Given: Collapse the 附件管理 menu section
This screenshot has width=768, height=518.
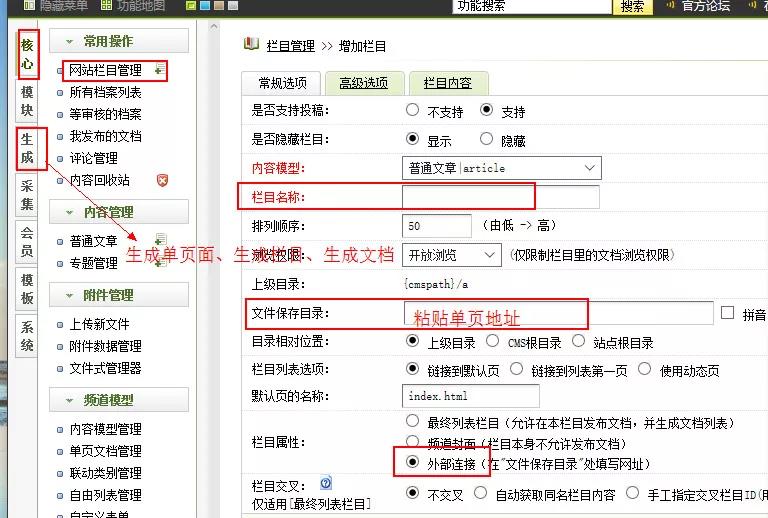Looking at the screenshot, I should tap(119, 295).
